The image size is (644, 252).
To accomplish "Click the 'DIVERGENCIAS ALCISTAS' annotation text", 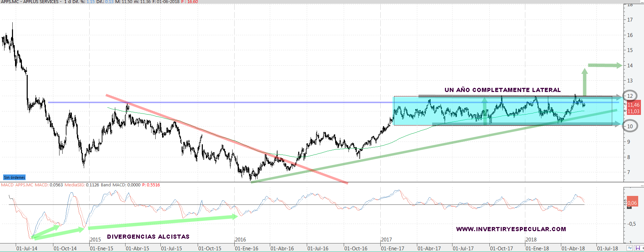I will pos(148,237).
